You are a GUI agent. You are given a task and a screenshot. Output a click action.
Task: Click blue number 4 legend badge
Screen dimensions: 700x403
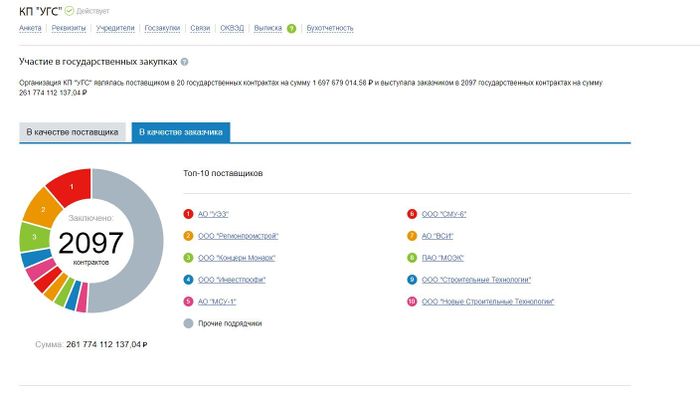click(188, 280)
